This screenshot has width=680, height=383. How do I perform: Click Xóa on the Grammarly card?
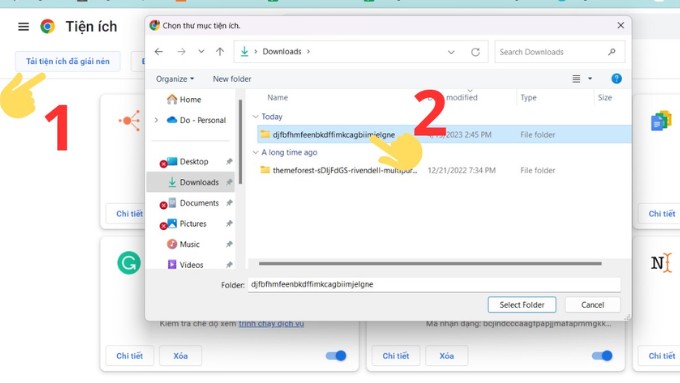point(180,356)
